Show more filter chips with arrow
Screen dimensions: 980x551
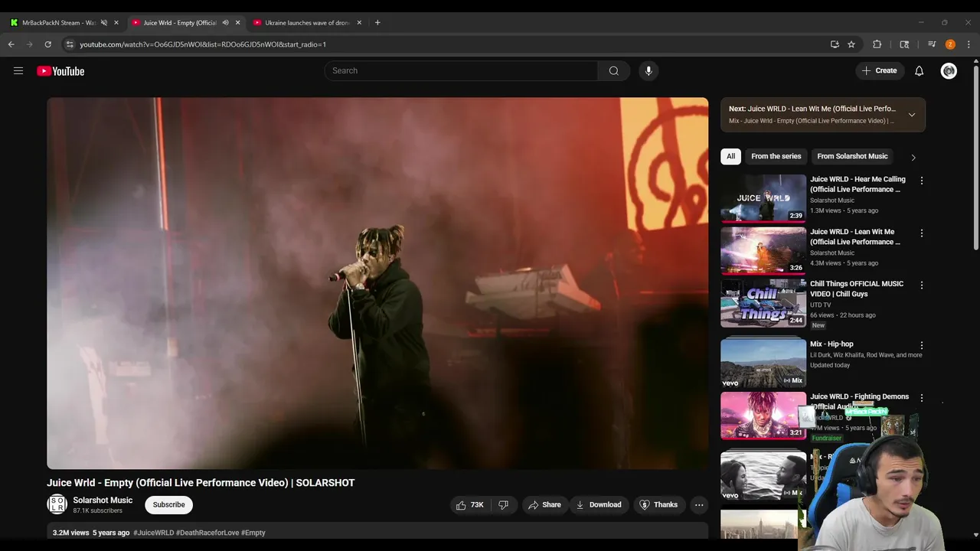(913, 157)
